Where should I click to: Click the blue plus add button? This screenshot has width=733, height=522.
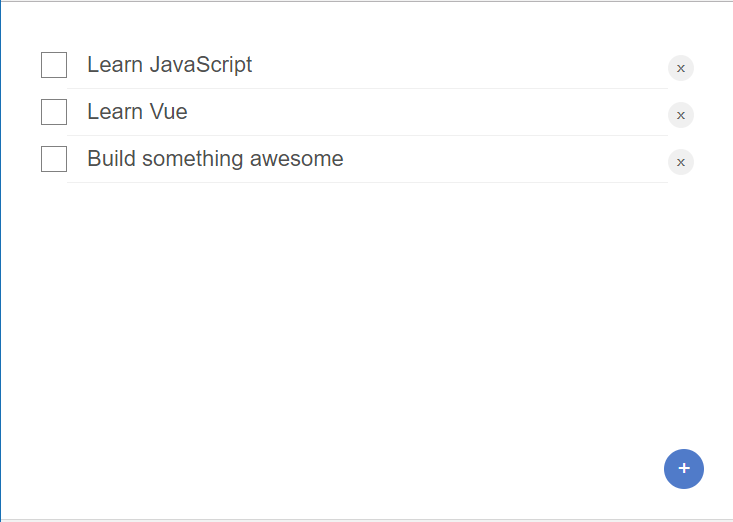[x=684, y=469]
